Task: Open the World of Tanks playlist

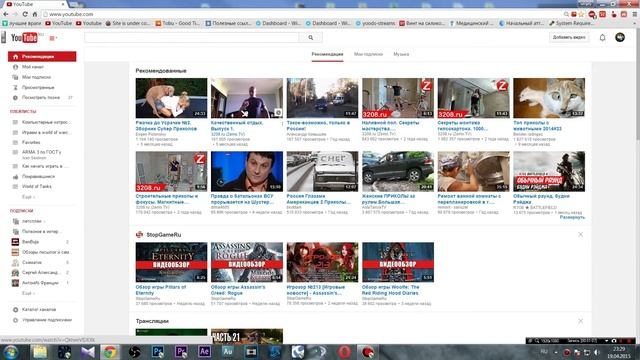Action: click(36, 186)
